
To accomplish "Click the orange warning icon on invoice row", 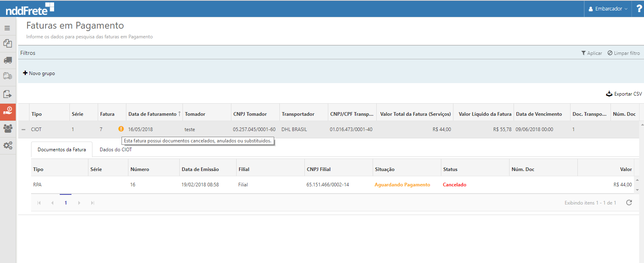I will pyautogui.click(x=121, y=129).
